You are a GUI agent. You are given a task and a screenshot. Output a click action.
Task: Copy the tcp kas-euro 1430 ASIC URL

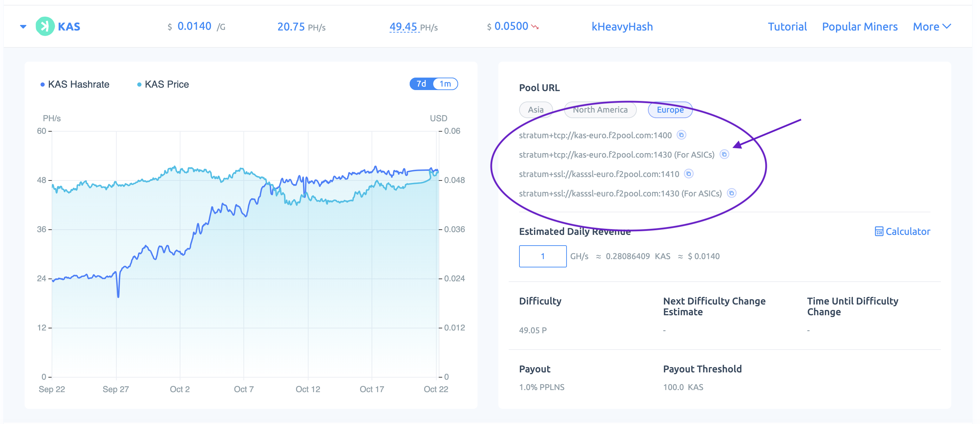tap(724, 154)
